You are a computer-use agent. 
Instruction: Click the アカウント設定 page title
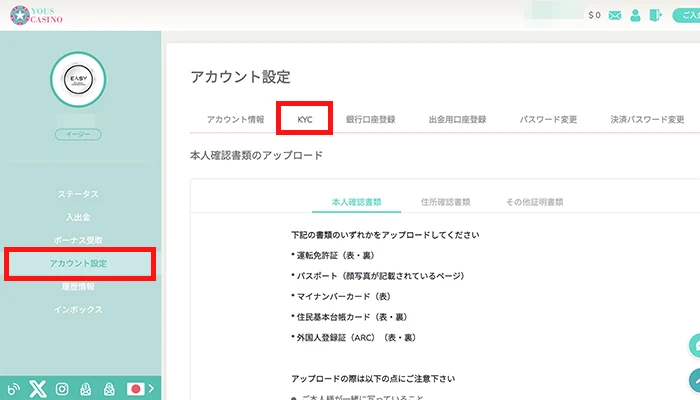coord(240,77)
